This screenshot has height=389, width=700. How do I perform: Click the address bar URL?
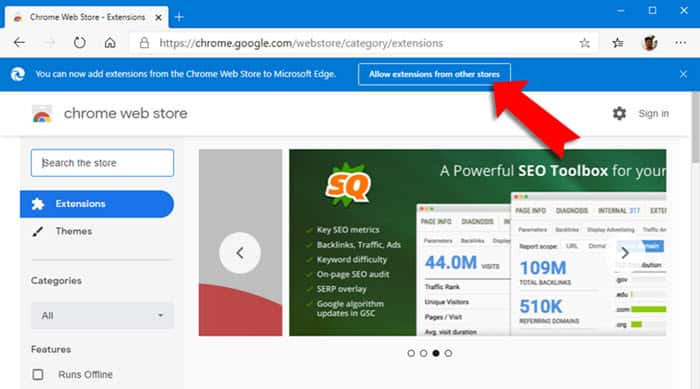pos(301,43)
